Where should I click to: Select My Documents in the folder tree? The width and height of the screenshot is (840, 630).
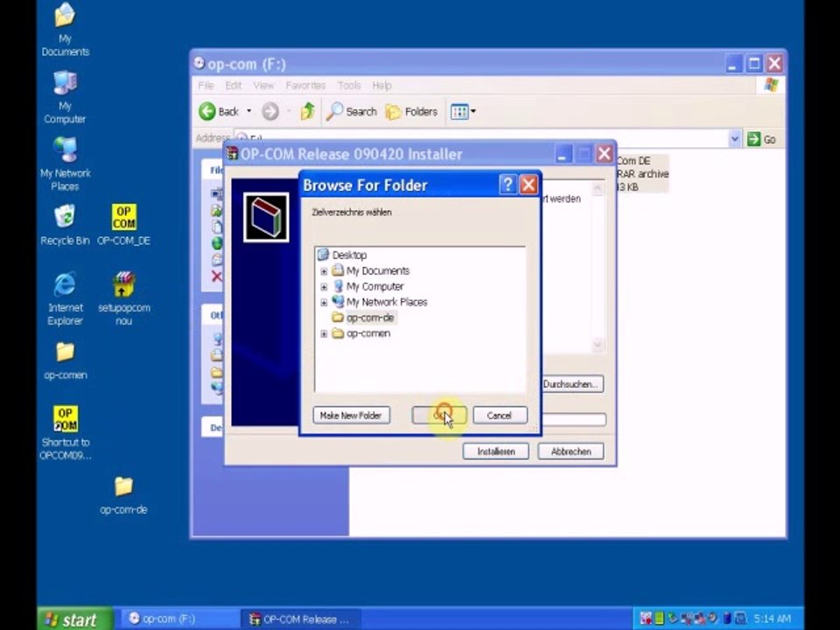tap(378, 270)
